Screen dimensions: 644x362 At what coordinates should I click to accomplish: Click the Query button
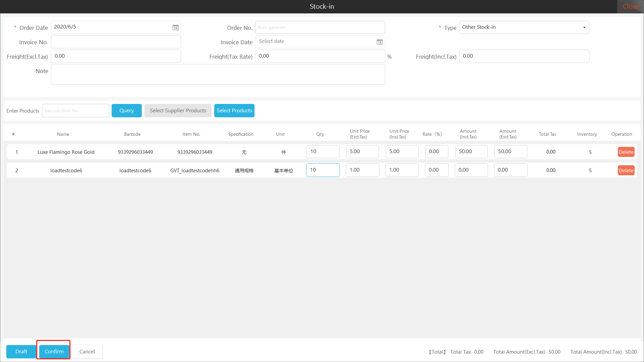(x=126, y=111)
